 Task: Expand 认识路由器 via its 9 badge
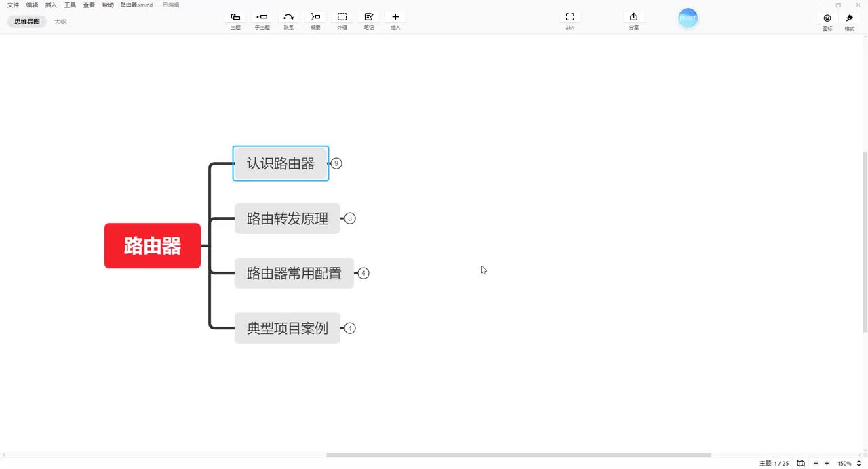[x=336, y=163]
